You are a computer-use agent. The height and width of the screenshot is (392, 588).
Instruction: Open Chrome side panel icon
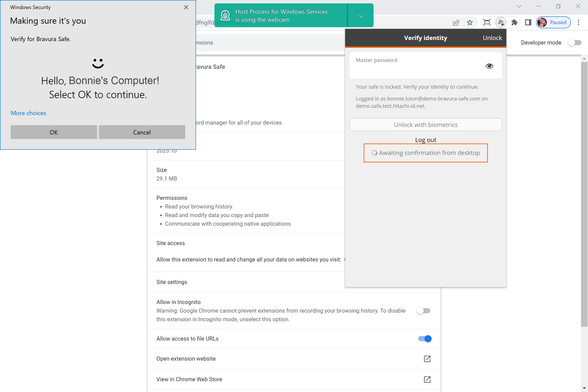[x=528, y=23]
